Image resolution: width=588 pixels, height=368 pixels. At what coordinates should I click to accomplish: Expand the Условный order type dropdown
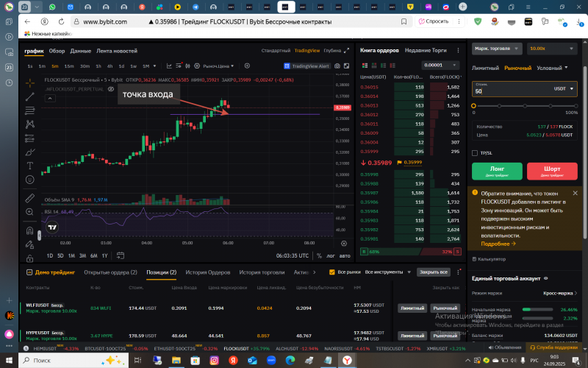pyautogui.click(x=552, y=68)
